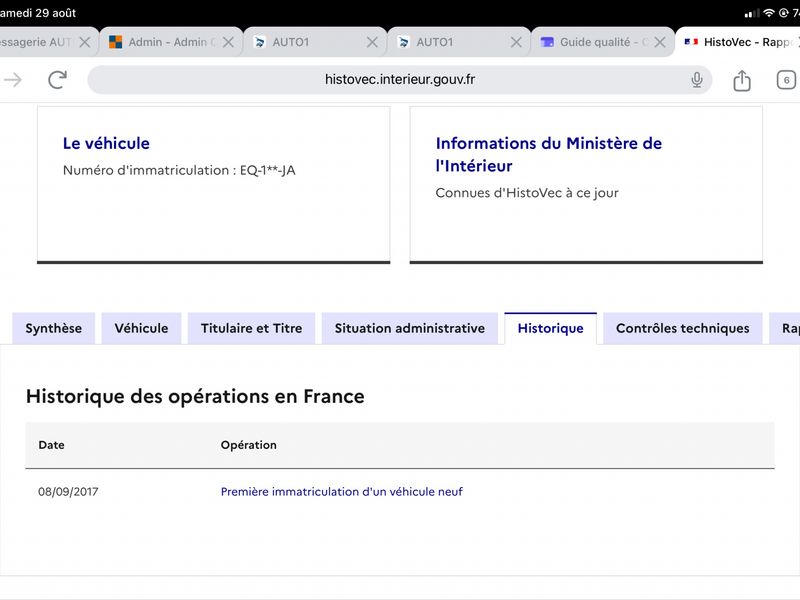Click the cellular signal bars icon
800x600 pixels.
(x=752, y=14)
